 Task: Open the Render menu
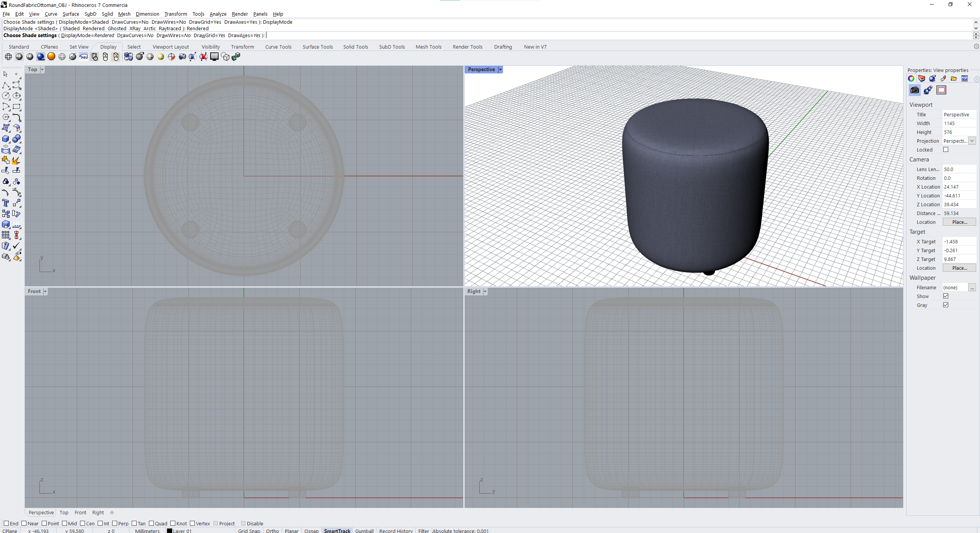pyautogui.click(x=240, y=14)
